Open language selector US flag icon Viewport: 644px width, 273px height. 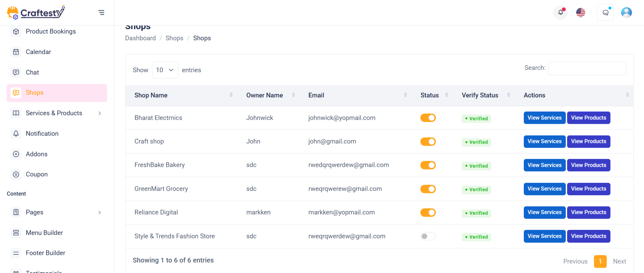tap(581, 12)
